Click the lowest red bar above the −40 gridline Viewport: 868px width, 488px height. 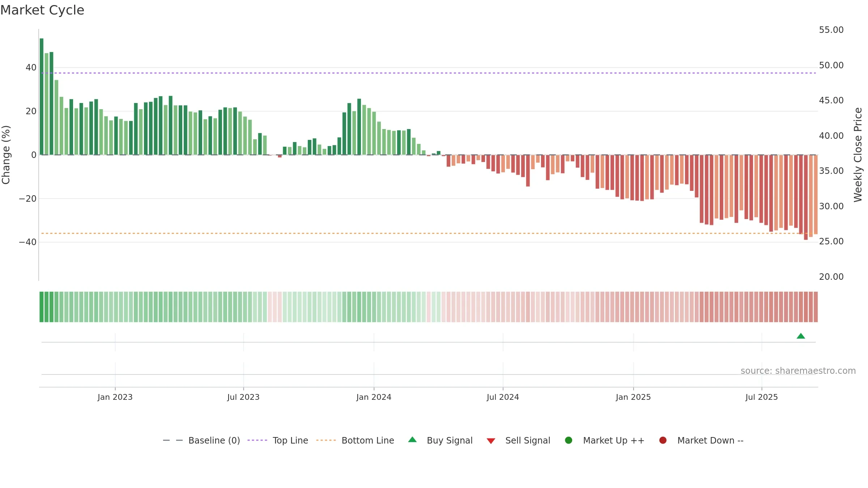[x=806, y=197]
